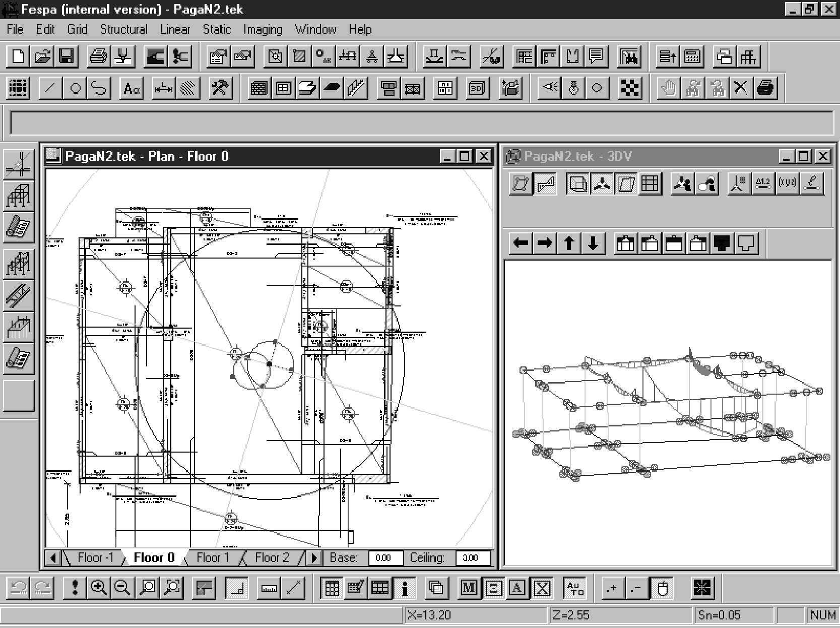Switch to the Floor 2 tab
This screenshot has height=628, width=840.
pyautogui.click(x=272, y=557)
